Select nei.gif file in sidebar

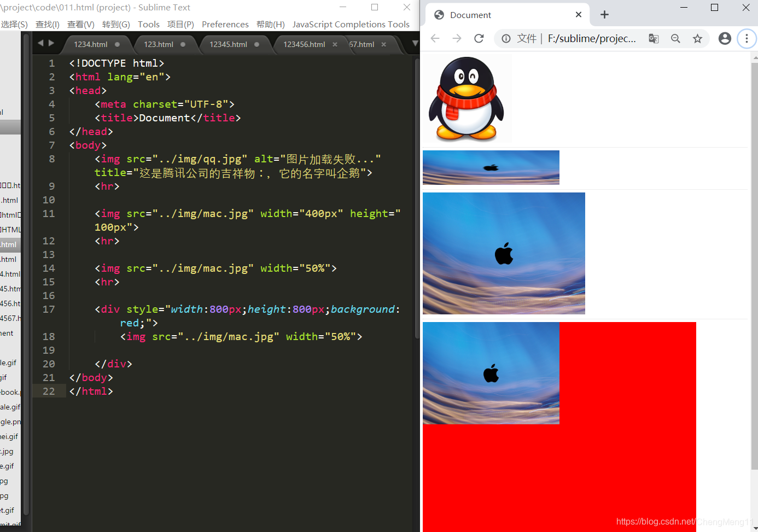coord(9,436)
